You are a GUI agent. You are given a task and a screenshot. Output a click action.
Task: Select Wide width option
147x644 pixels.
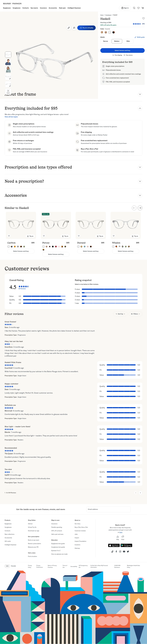tap(128, 41)
